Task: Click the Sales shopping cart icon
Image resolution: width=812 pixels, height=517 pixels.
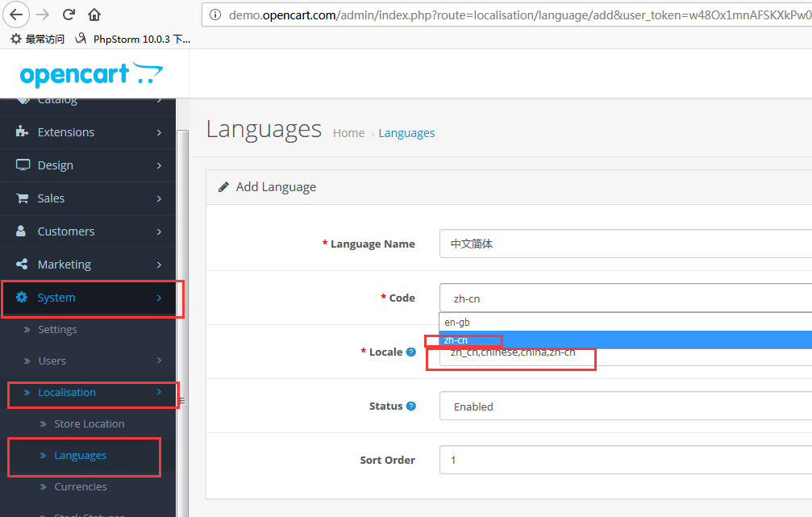Action: [23, 198]
